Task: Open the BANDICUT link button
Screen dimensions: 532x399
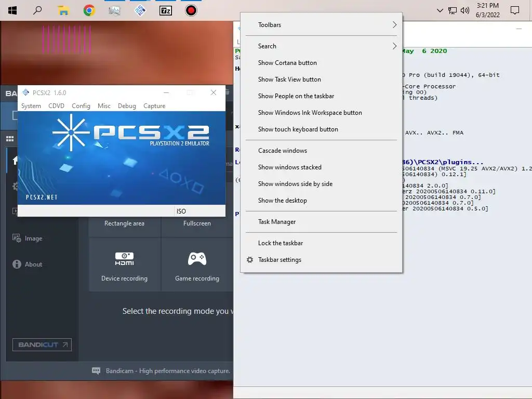Action: pyautogui.click(x=42, y=345)
